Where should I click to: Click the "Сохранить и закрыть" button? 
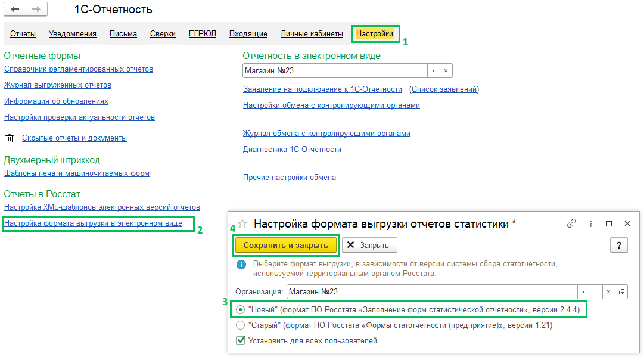click(x=286, y=246)
